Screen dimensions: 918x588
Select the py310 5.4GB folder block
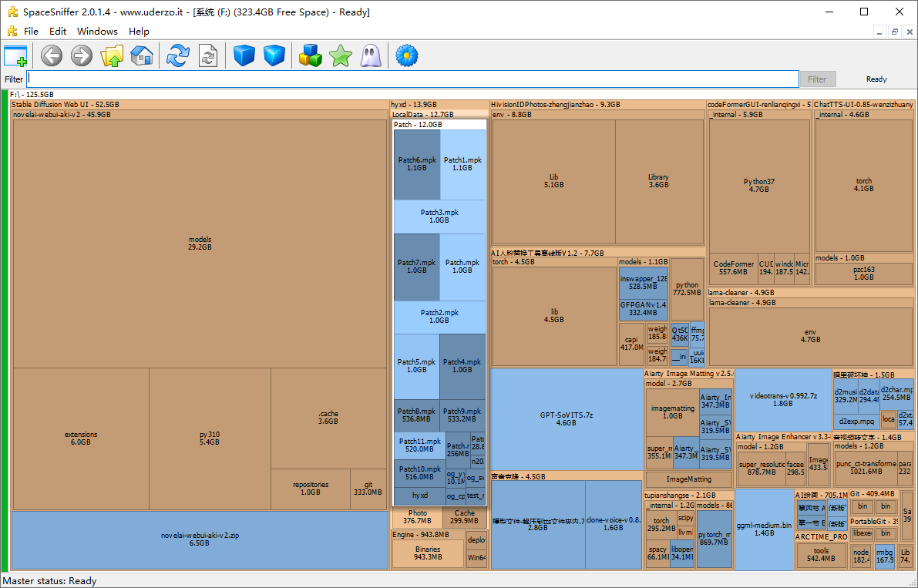coord(210,438)
